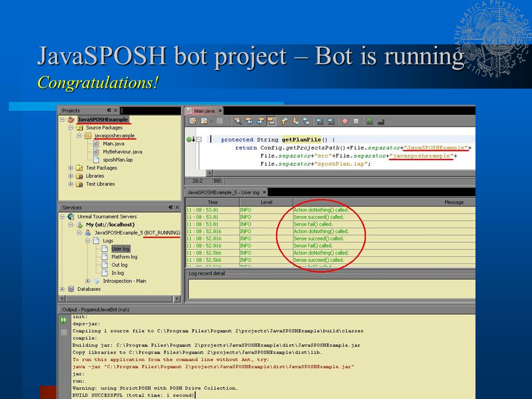This screenshot has height=399, width=532.
Task: Select My (ut://localhost) server node
Action: [x=110, y=224]
